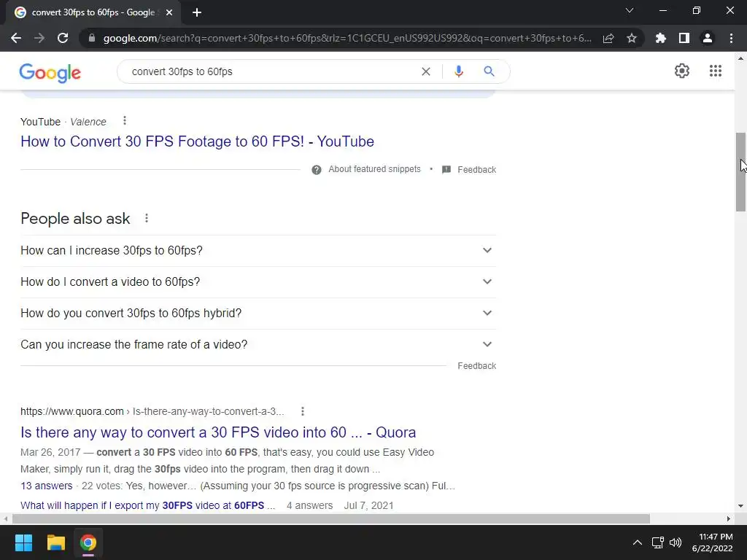The width and height of the screenshot is (747, 560).
Task: Open the Extensions puzzle icon
Action: [x=661, y=38]
